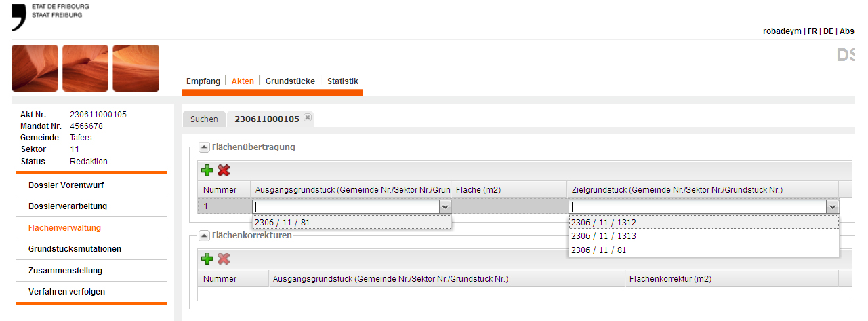Click the State of Fribourg logo
This screenshot has height=321, width=868.
[x=19, y=17]
